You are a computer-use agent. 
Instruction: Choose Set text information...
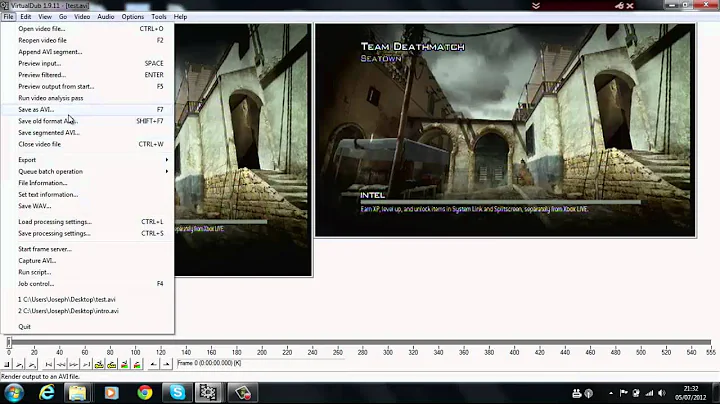point(87,194)
